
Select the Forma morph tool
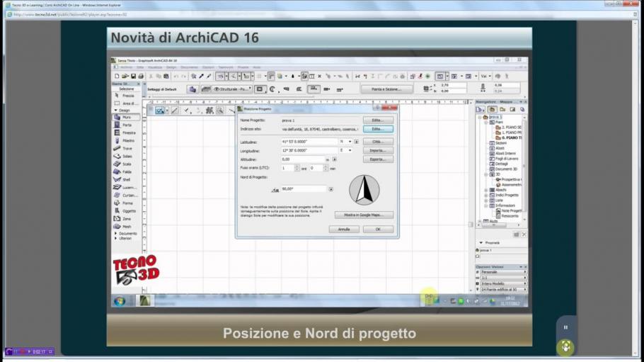(126, 203)
